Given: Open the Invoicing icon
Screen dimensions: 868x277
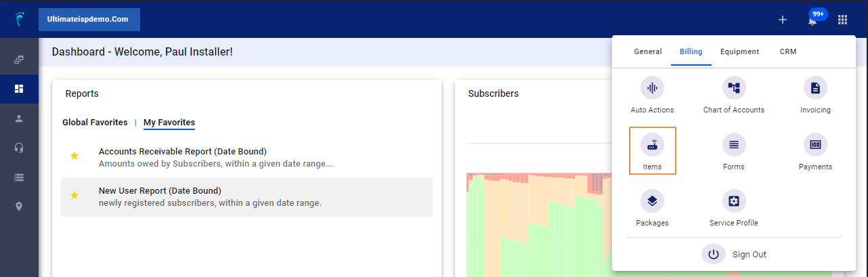Looking at the screenshot, I should click(x=815, y=88).
